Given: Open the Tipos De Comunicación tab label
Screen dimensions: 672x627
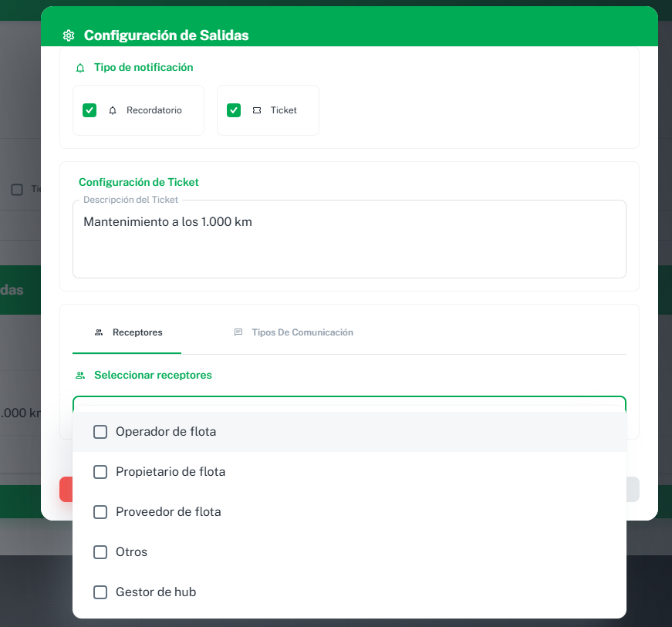Looking at the screenshot, I should click(x=302, y=332).
